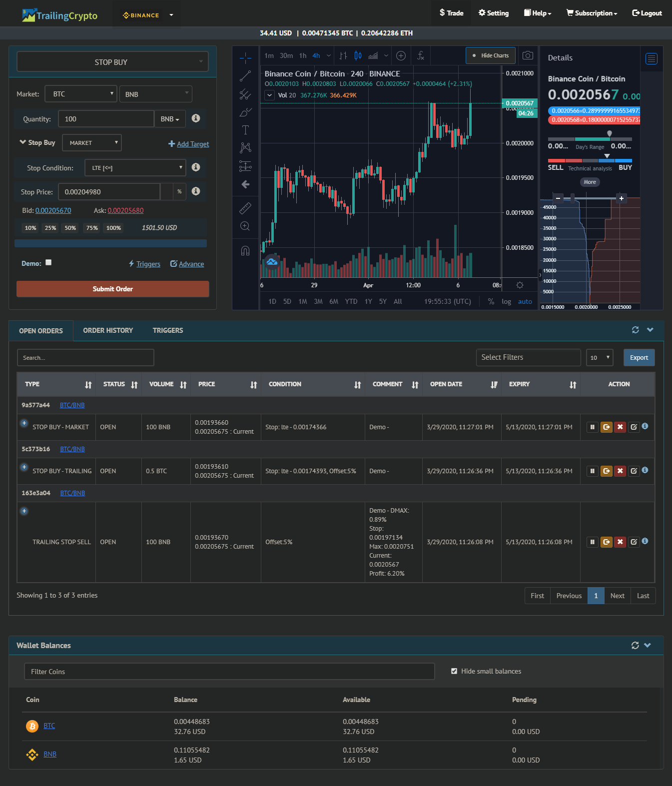The width and height of the screenshot is (672, 786).
Task: Cancel the STOP BUY - TRAILING order
Action: (620, 471)
